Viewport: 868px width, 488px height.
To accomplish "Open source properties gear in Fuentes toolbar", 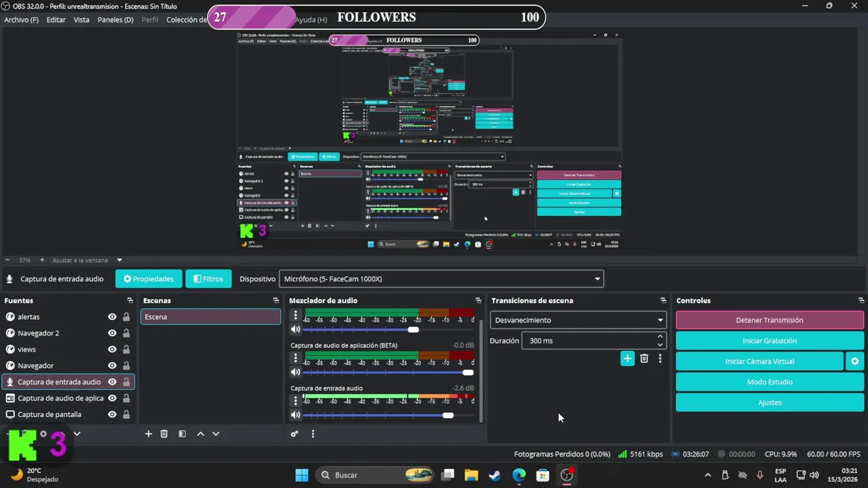I will (x=43, y=434).
